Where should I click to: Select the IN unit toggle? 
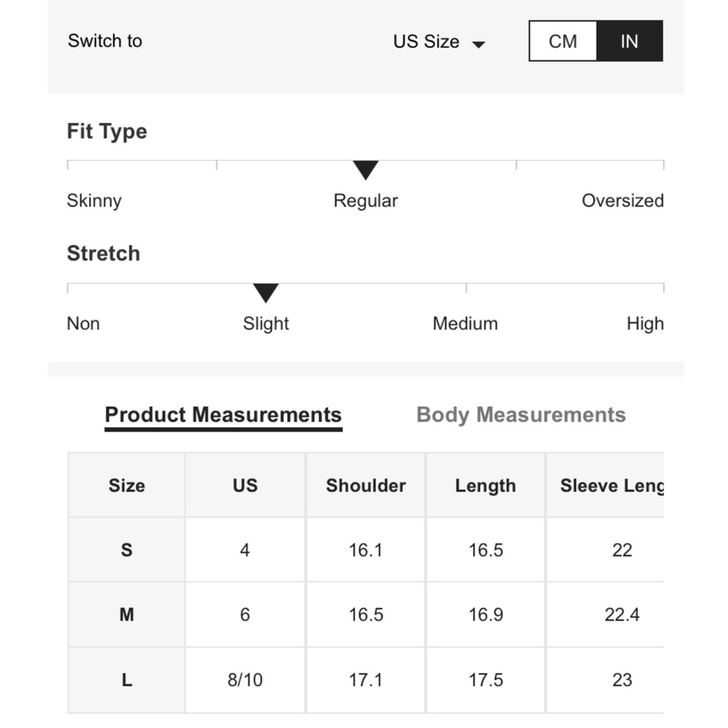pyautogui.click(x=630, y=41)
